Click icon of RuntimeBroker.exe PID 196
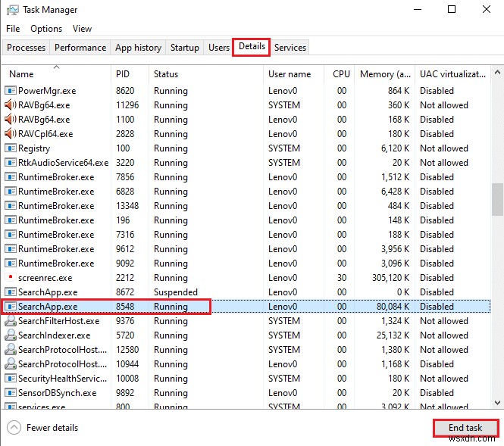504x446 pixels. point(11,220)
